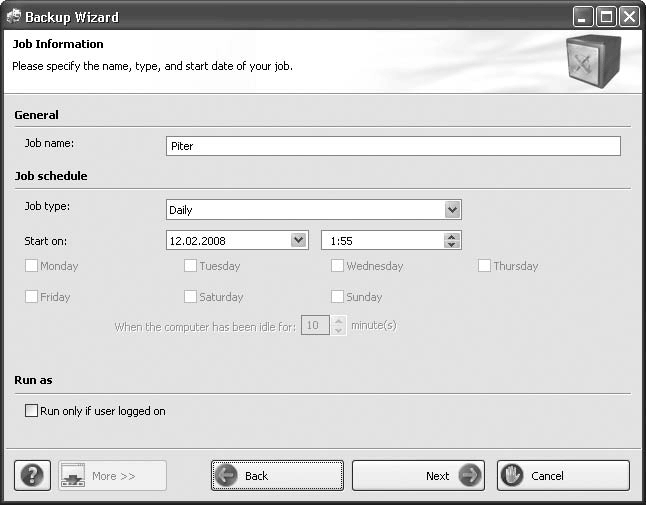Click the Job name text field
The width and height of the screenshot is (646, 505).
[392, 146]
